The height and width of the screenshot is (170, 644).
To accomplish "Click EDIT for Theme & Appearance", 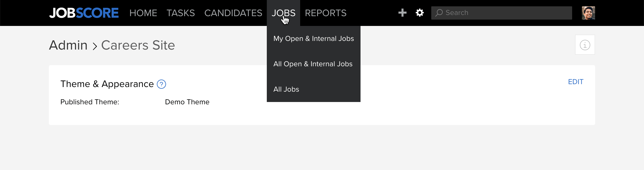I will pos(576,82).
